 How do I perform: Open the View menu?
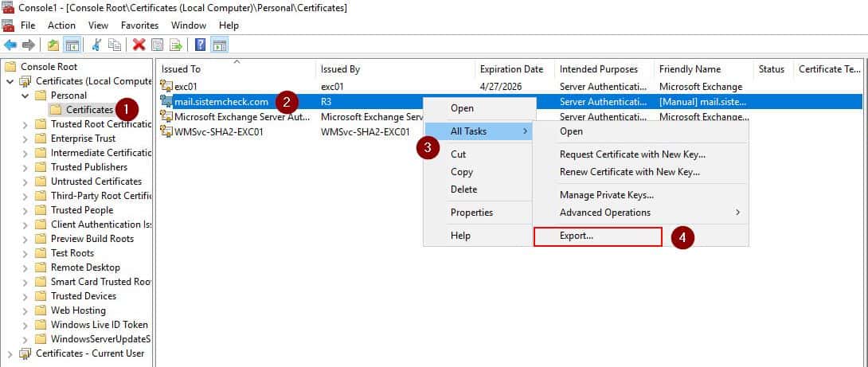(98, 25)
